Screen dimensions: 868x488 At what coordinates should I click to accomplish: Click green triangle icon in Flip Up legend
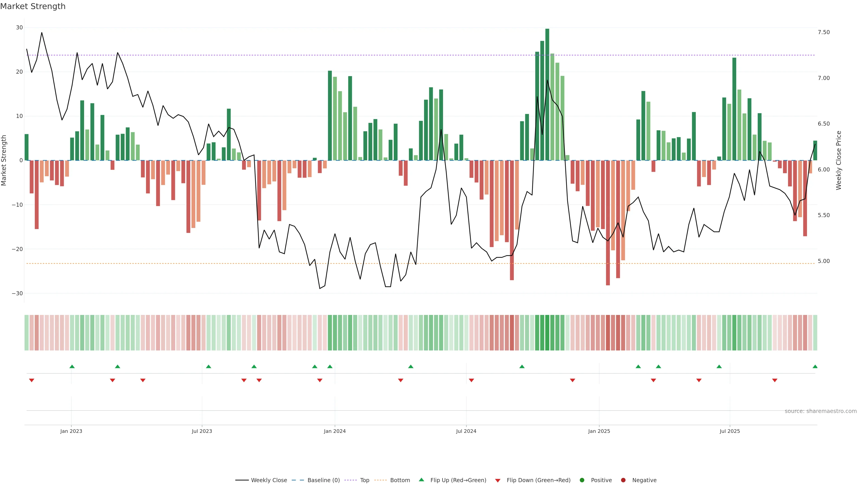[421, 480]
